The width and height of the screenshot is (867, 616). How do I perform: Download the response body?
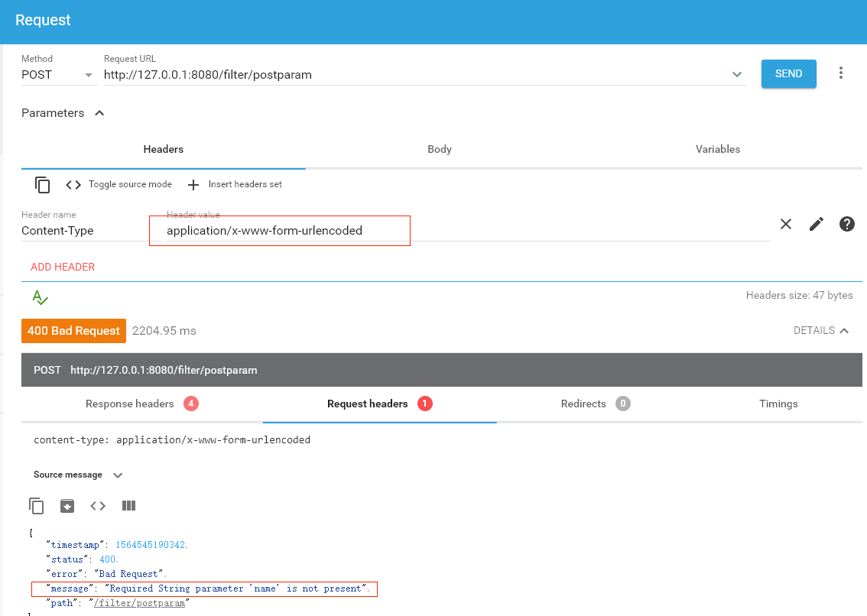[67, 505]
